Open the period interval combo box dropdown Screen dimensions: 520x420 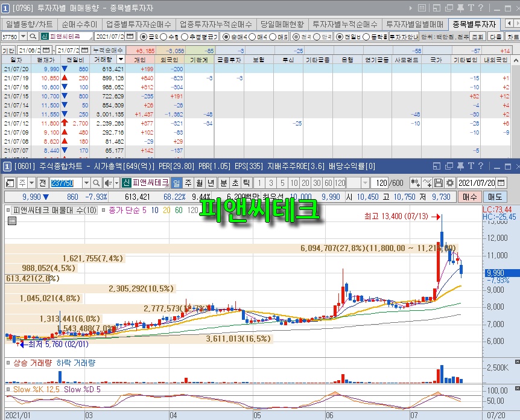coord(366,183)
